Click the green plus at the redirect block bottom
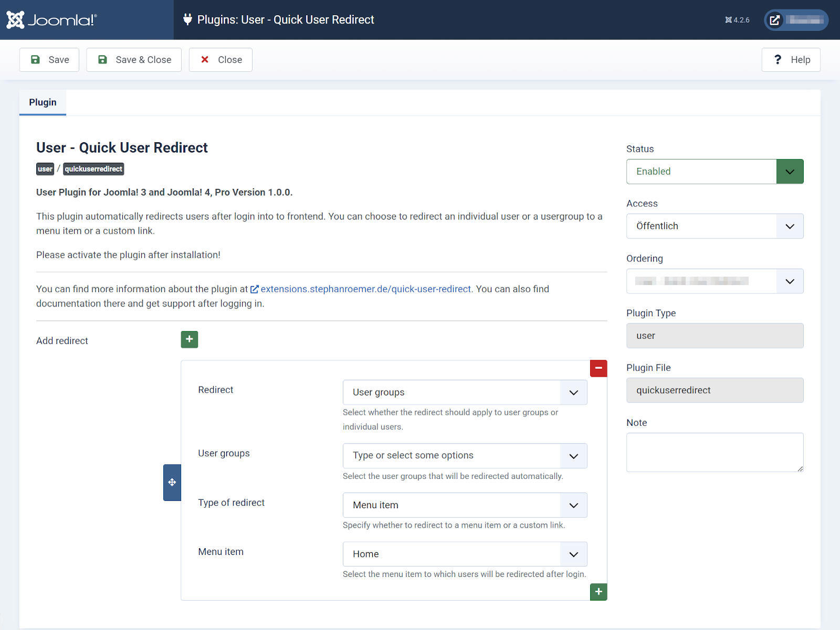This screenshot has height=630, width=840. tap(598, 592)
